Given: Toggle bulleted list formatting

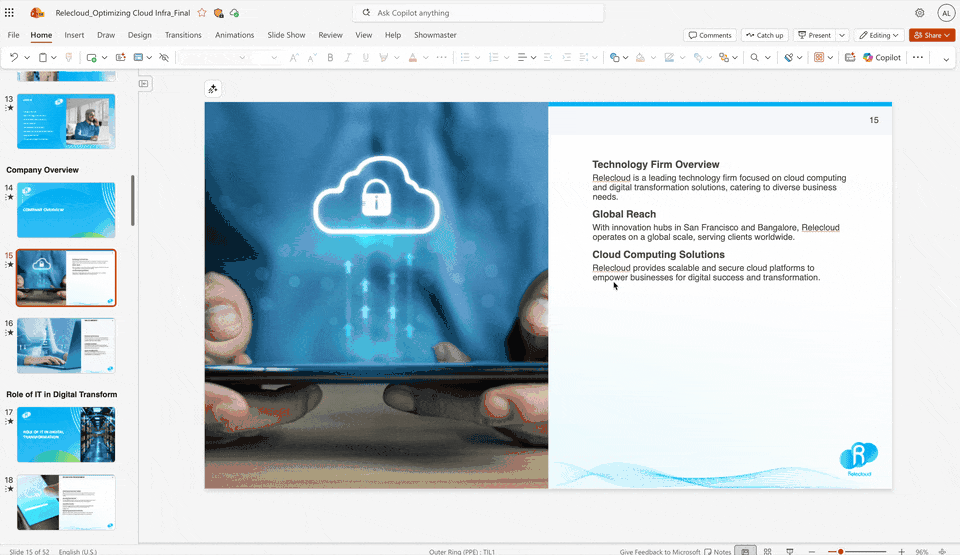Looking at the screenshot, I should (465, 57).
